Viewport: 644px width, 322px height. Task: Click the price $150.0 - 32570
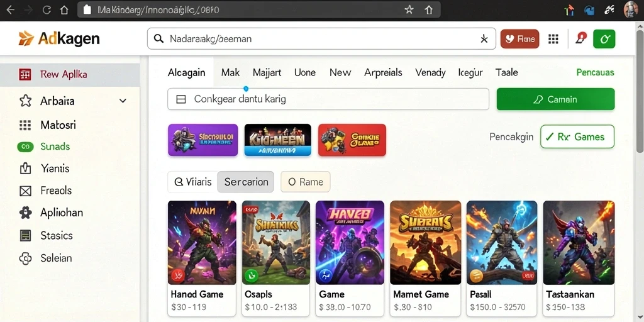tap(498, 307)
